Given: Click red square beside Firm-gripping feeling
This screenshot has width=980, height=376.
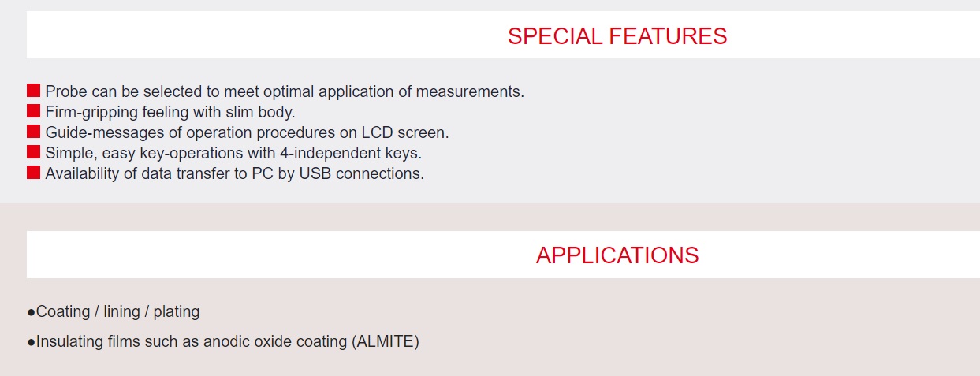Looking at the screenshot, I should tap(34, 110).
